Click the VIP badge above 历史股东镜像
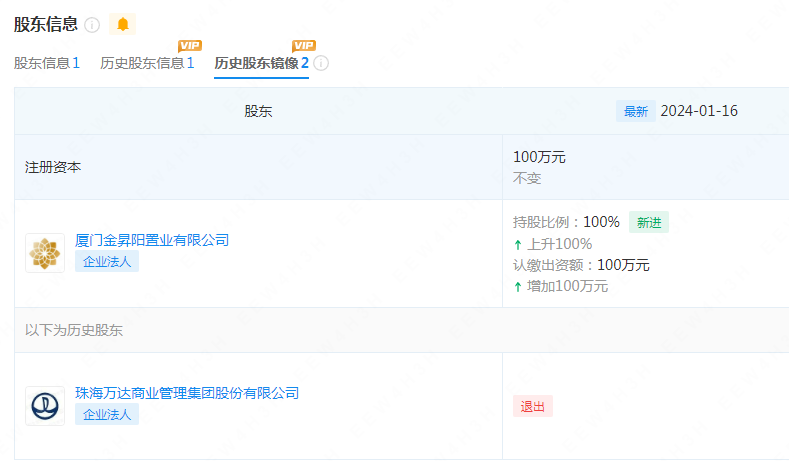This screenshot has width=789, height=461. [x=304, y=46]
